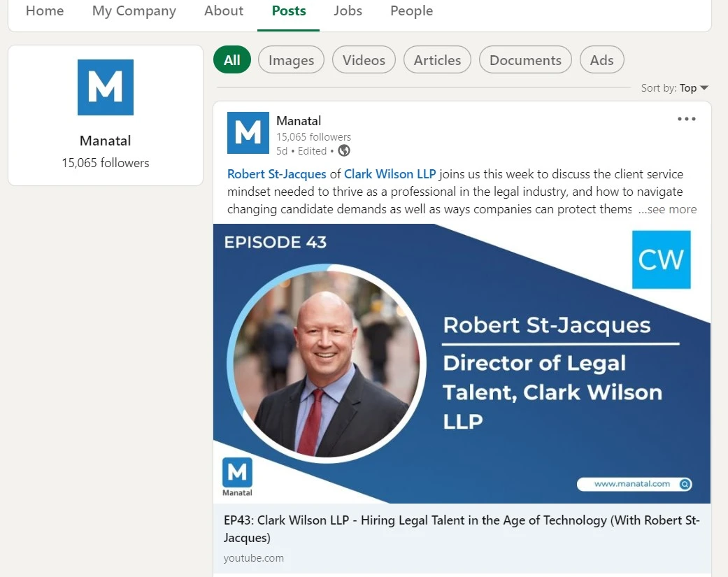This screenshot has height=577, width=728.
Task: Go to the My Company tab
Action: tap(134, 10)
